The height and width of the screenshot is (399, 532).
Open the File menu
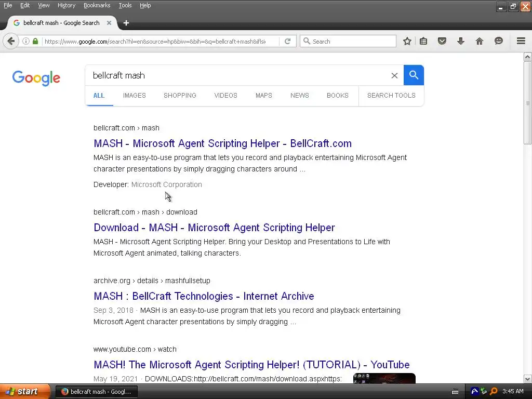pyautogui.click(x=8, y=5)
